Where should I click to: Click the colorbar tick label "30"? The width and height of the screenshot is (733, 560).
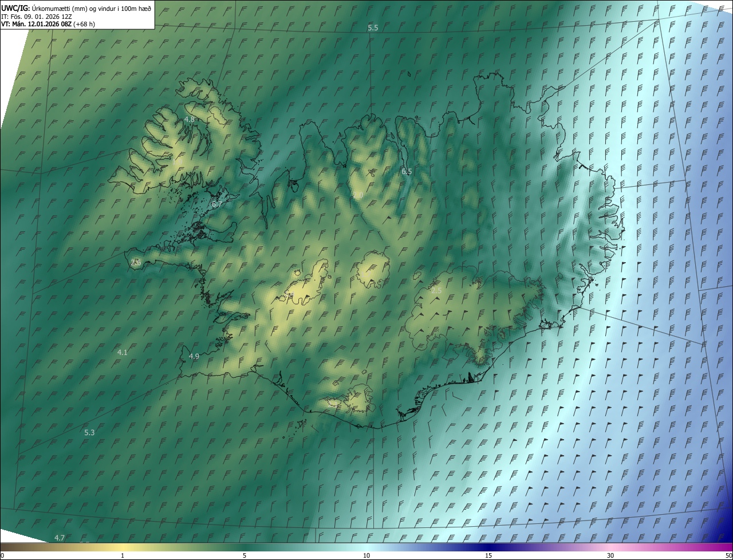point(610,555)
